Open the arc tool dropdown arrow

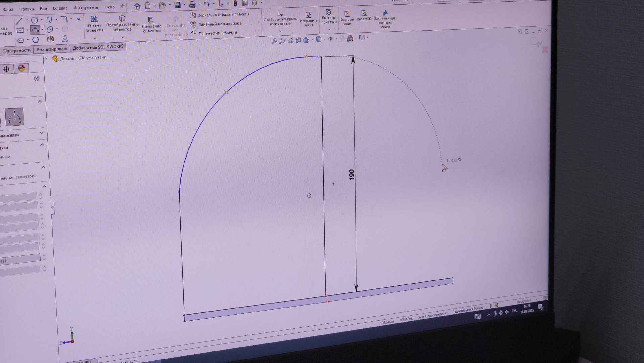click(x=42, y=30)
